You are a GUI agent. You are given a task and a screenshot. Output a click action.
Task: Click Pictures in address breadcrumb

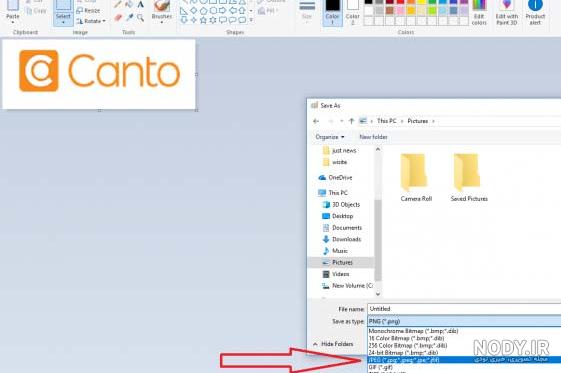pyautogui.click(x=418, y=121)
